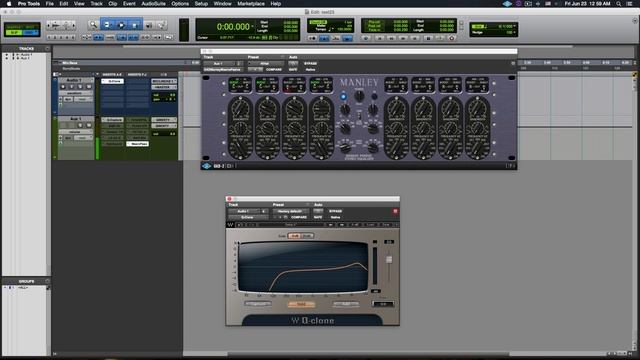
Task: Toggle SAFE in the Q-Clone plugin window
Action: (x=318, y=217)
